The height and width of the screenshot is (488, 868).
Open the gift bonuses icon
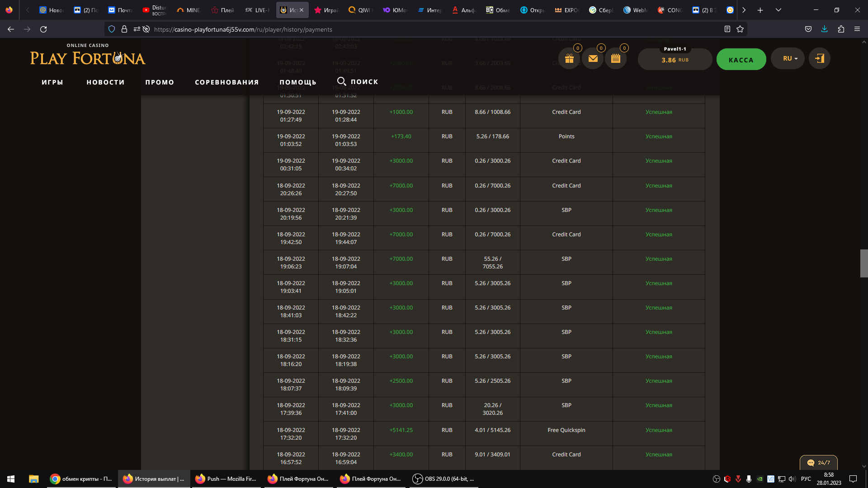click(x=569, y=59)
